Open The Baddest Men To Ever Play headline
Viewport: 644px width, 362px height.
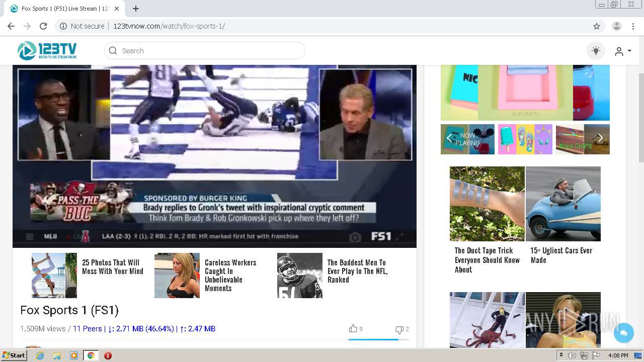tap(357, 271)
